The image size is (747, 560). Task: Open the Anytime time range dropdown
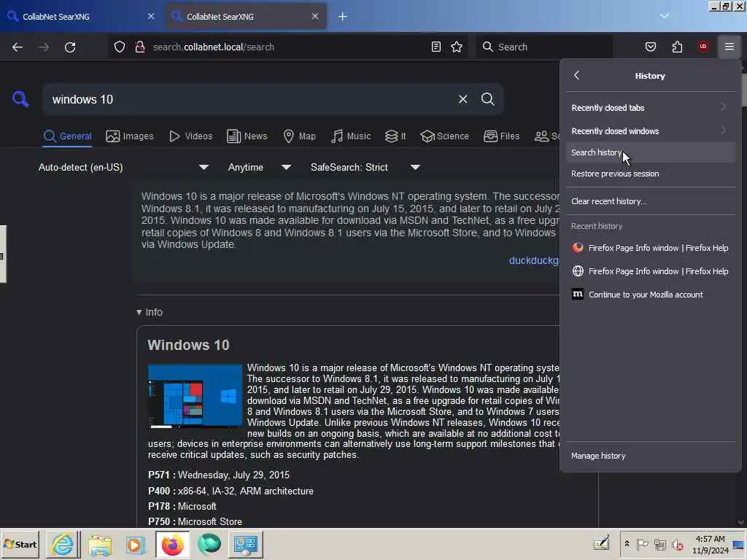tap(259, 167)
